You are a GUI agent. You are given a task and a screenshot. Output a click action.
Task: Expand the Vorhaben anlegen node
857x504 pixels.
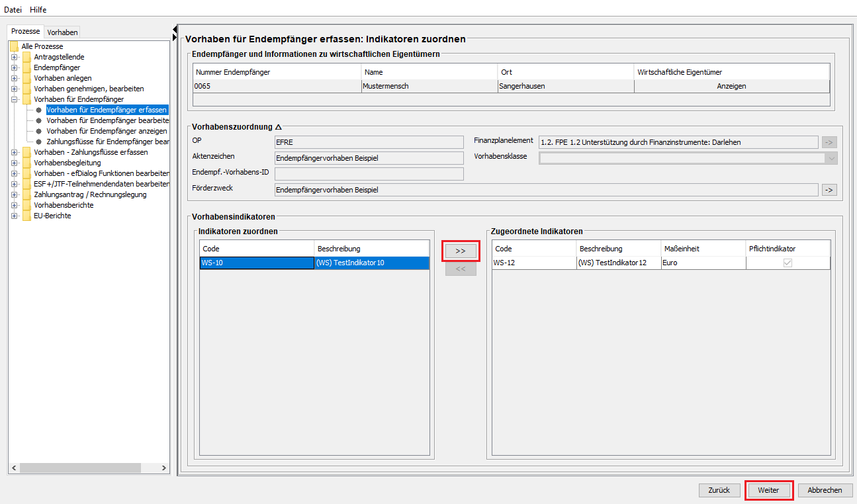pyautogui.click(x=14, y=78)
